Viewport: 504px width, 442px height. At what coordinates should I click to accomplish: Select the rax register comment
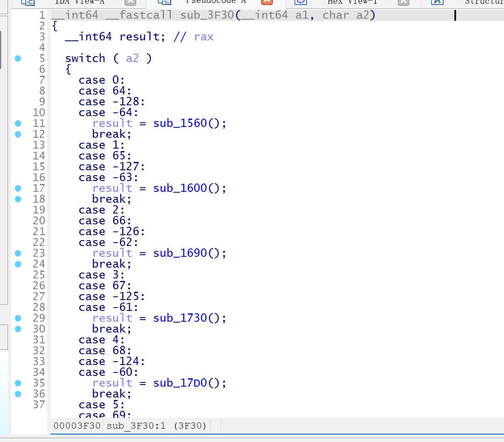pyautogui.click(x=204, y=37)
